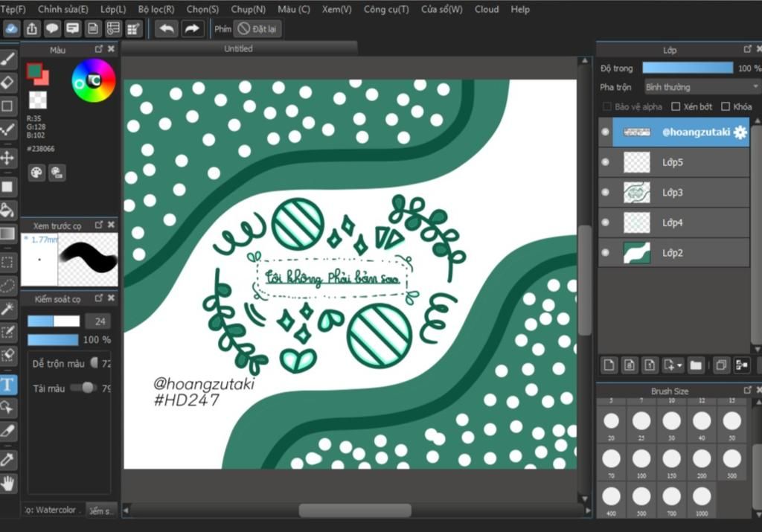Select the Watercolor brush tab at bottom
The width and height of the screenshot is (762, 532).
(54, 510)
